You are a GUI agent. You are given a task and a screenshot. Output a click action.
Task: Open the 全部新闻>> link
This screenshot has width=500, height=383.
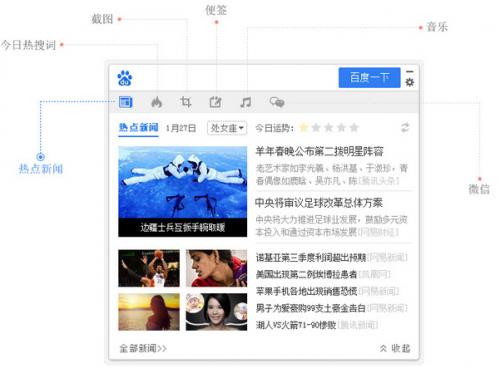[143, 348]
